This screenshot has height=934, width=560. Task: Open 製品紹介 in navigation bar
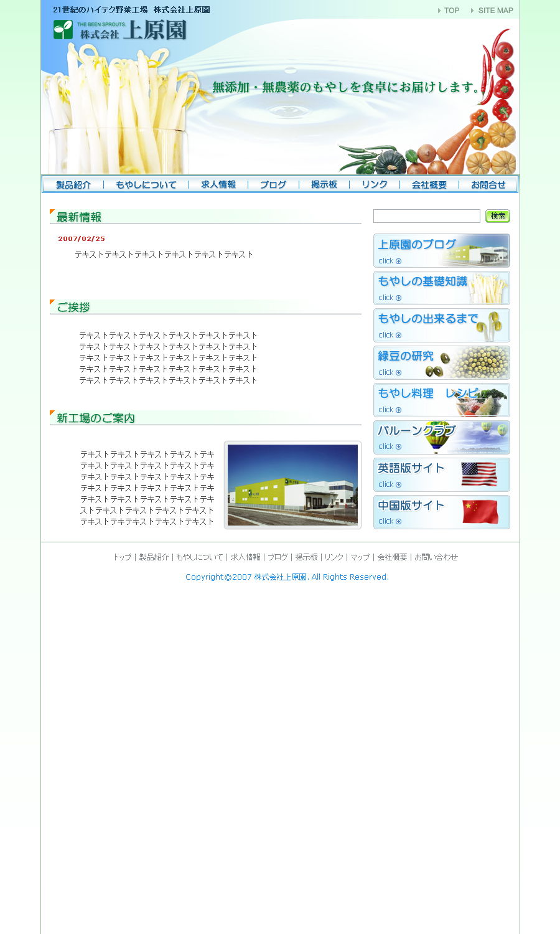point(73,184)
